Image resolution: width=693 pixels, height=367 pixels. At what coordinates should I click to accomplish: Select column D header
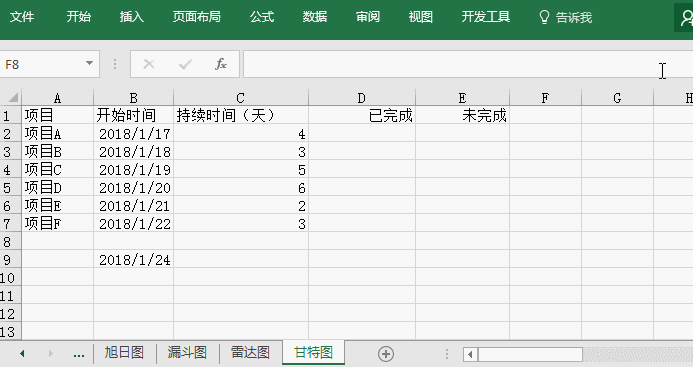[362, 98]
